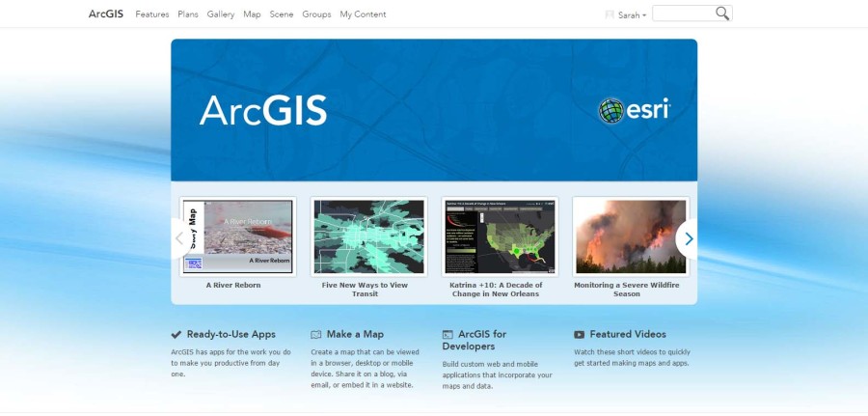
Task: Click the search magnifier icon
Action: click(x=721, y=14)
